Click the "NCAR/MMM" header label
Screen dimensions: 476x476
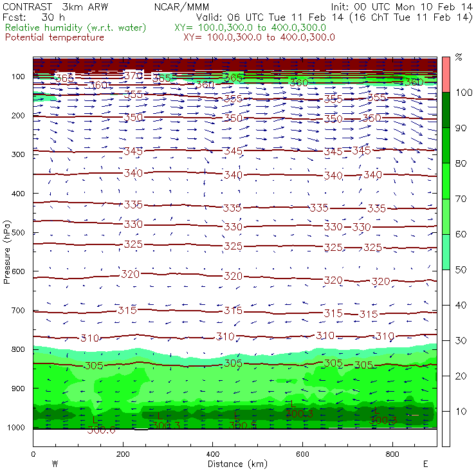pos(181,7)
